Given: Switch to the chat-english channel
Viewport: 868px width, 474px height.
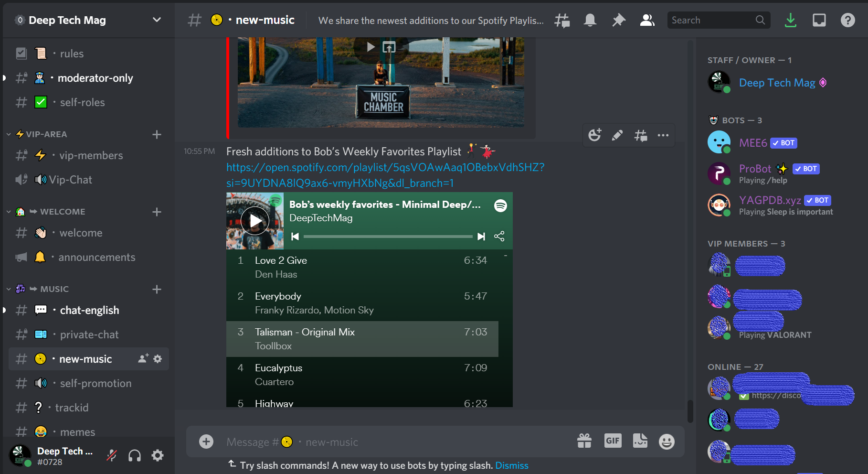Looking at the screenshot, I should click(x=89, y=310).
